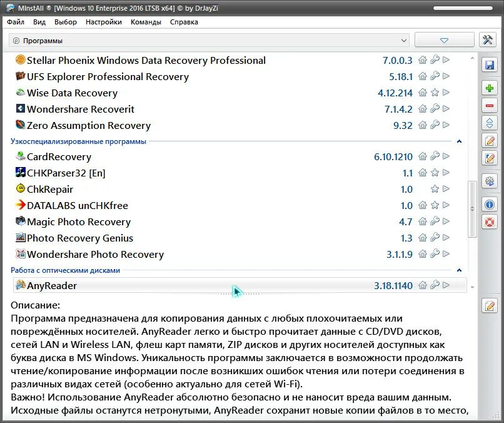
Task: Select Photo Recovery Genius entry
Action: click(x=79, y=238)
